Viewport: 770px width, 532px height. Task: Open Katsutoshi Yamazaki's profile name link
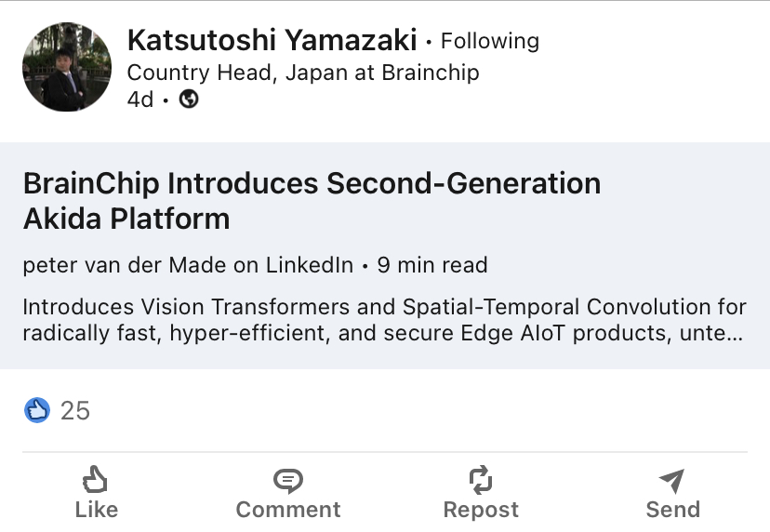coord(272,40)
